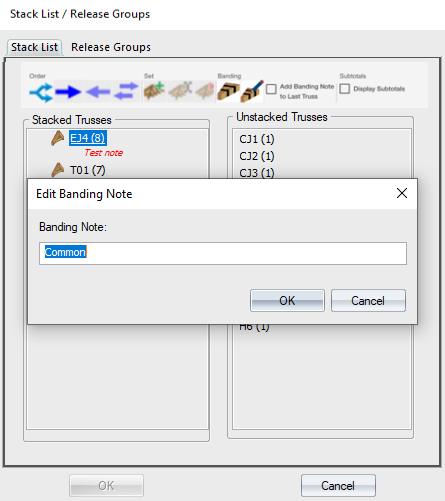This screenshot has height=501, width=445.
Task: Click into the Banding Note text field
Action: [223, 253]
